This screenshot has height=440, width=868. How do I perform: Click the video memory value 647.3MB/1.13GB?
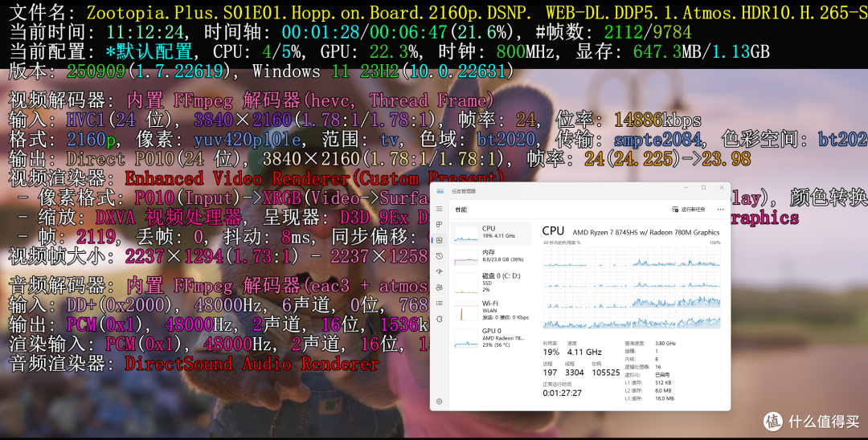click(702, 51)
